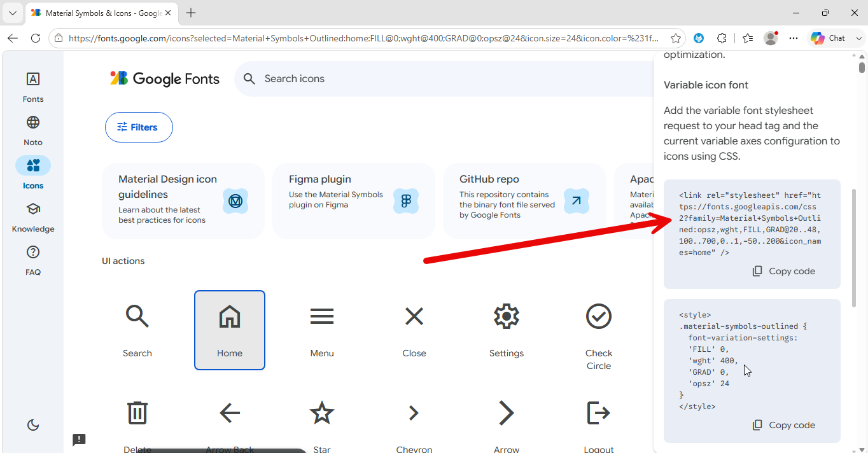Reload the page
This screenshot has width=868, height=453.
(x=36, y=38)
